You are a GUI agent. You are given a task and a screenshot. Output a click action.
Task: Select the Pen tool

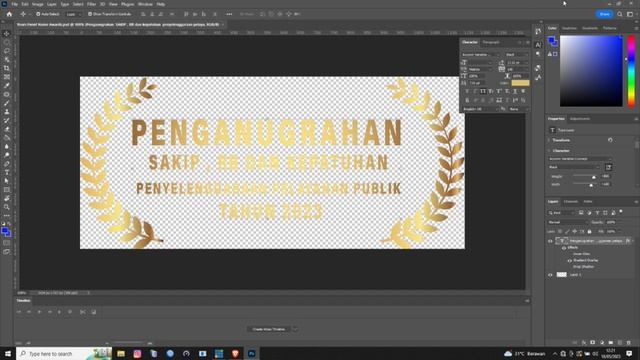[x=7, y=164]
